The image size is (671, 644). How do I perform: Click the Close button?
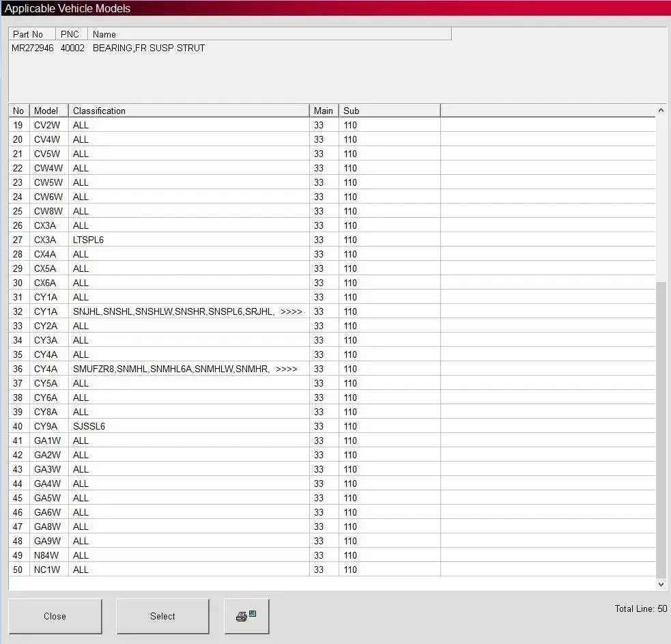click(55, 616)
